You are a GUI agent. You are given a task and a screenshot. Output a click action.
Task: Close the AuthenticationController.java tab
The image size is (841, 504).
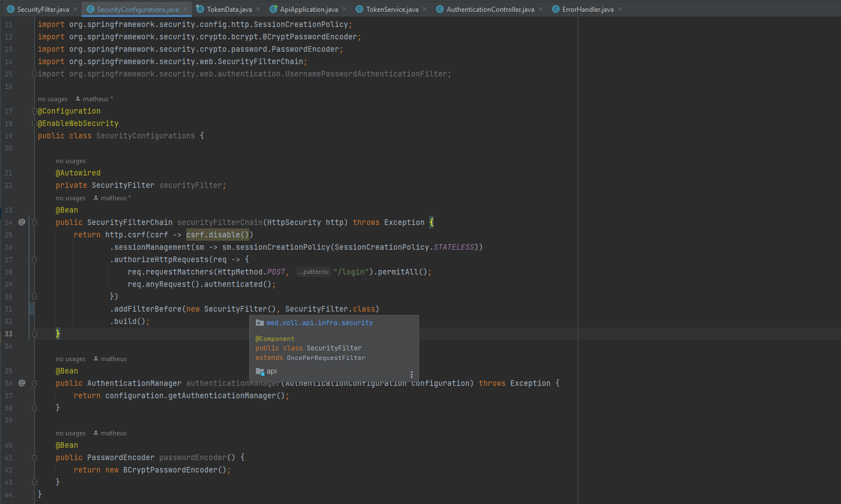pyautogui.click(x=541, y=10)
